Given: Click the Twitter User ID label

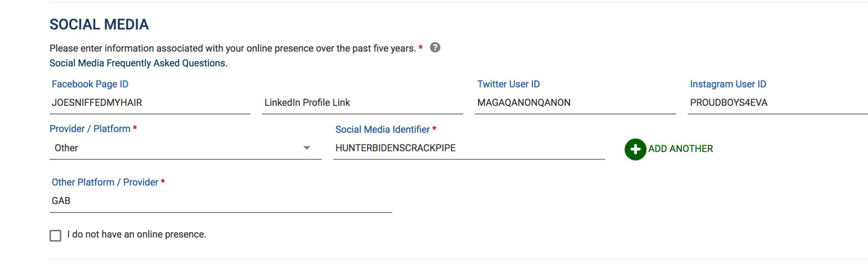Looking at the screenshot, I should (508, 84).
